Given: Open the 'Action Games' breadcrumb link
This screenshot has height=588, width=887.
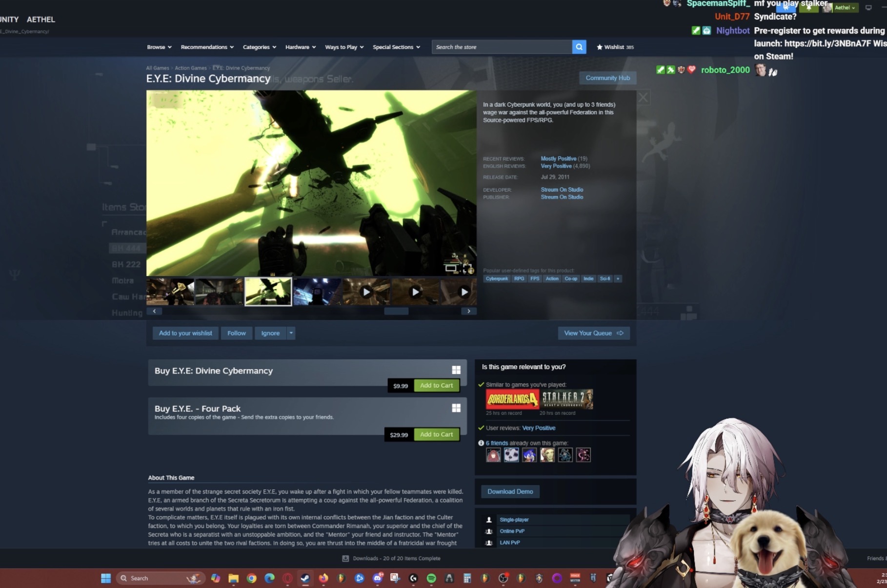Looking at the screenshot, I should point(191,68).
